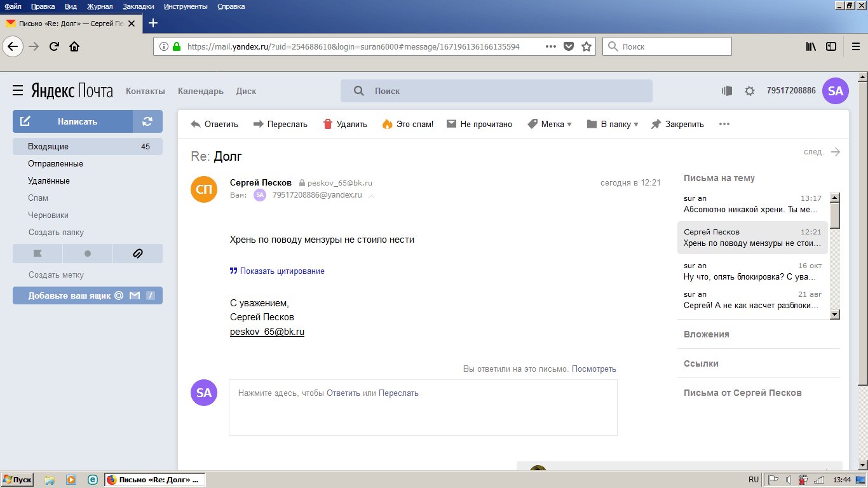Viewport: 868px width, 488px height.
Task: Toggle unread-only filter with the dot icon
Action: pyautogui.click(x=88, y=254)
